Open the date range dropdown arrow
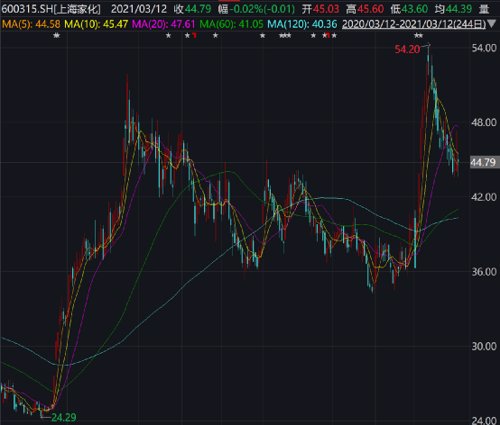The width and height of the screenshot is (500, 425). pos(491,24)
